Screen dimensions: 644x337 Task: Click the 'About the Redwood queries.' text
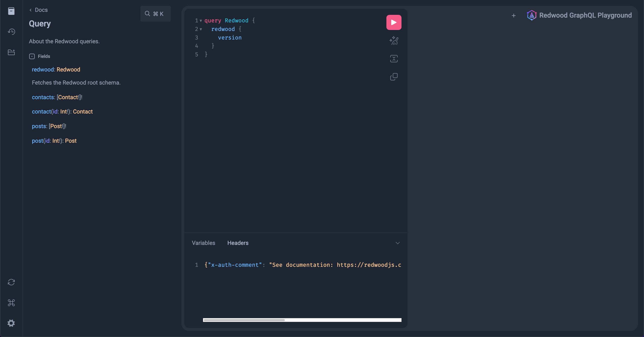coord(64,41)
